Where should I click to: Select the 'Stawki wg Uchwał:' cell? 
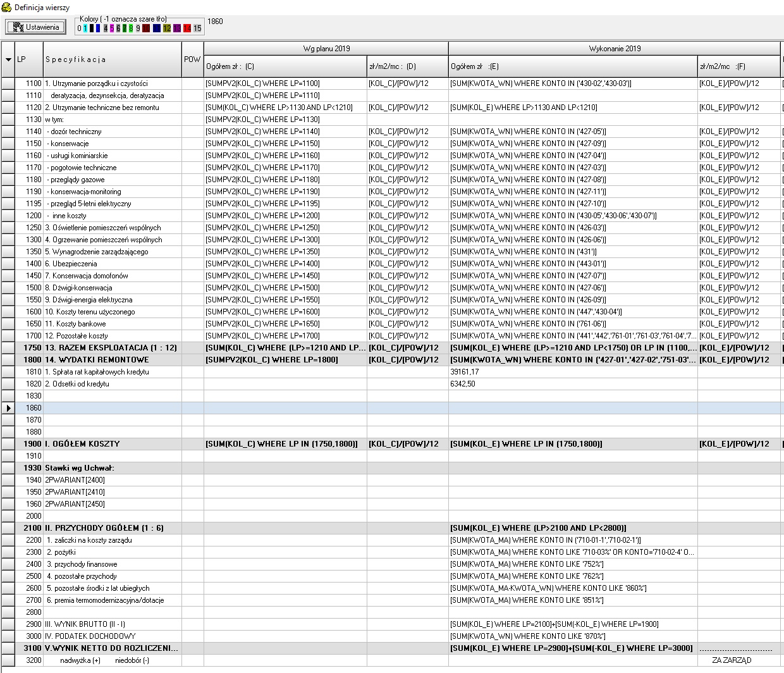pyautogui.click(x=113, y=468)
